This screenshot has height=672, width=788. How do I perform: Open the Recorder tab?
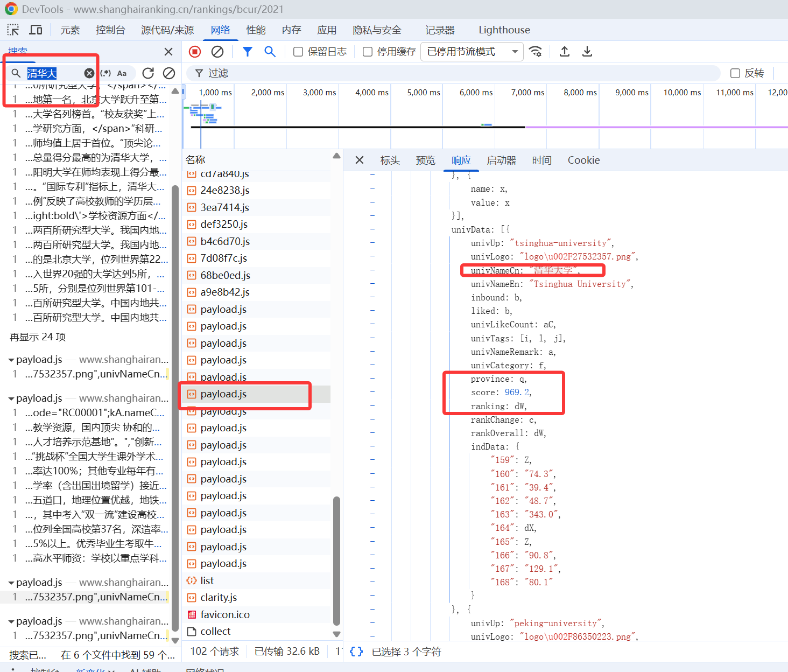click(440, 30)
